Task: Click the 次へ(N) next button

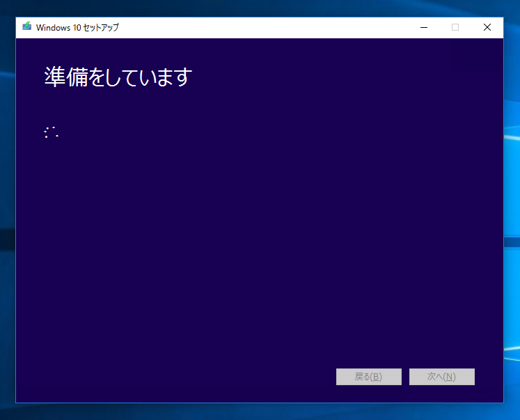Action: (x=442, y=377)
